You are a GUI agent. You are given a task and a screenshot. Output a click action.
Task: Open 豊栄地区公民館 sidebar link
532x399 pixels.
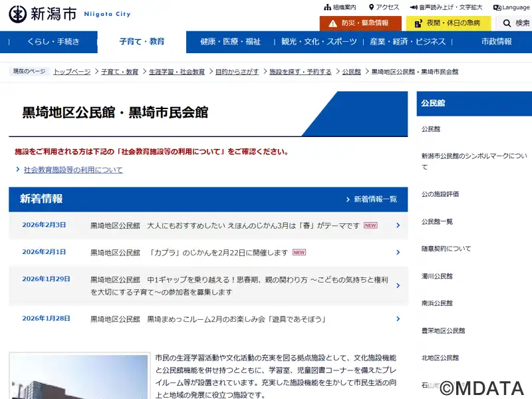point(443,331)
